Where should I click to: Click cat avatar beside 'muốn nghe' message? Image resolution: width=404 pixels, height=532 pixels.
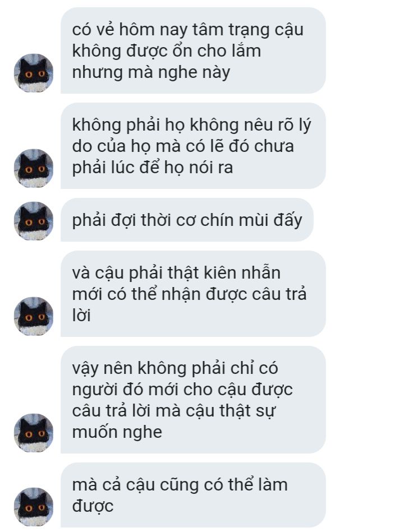point(34,433)
